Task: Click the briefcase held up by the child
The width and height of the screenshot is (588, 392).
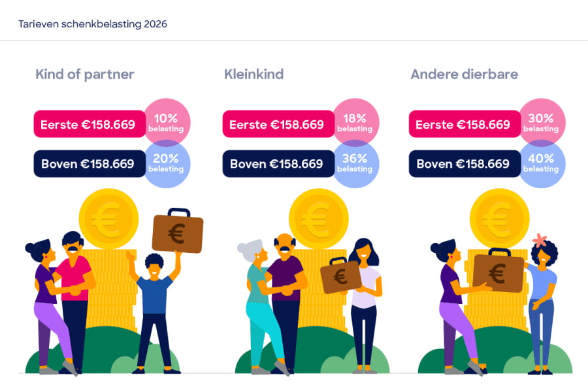Action: [x=178, y=231]
